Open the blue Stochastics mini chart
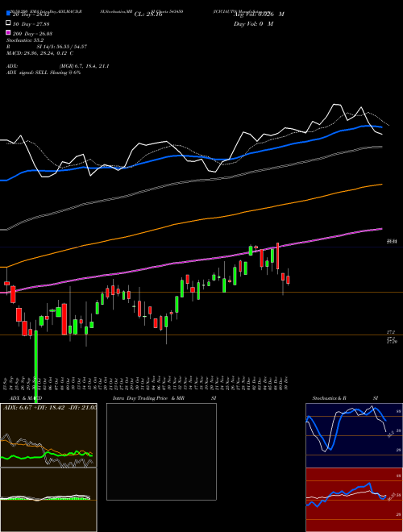 [354, 435]
